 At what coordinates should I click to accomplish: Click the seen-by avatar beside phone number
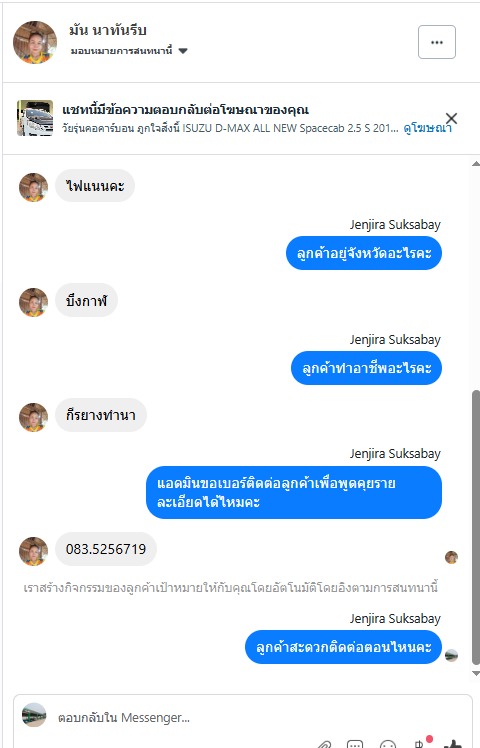(x=451, y=557)
